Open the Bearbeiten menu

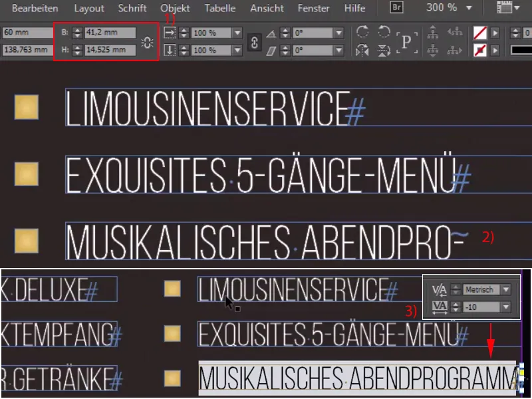coord(35,8)
